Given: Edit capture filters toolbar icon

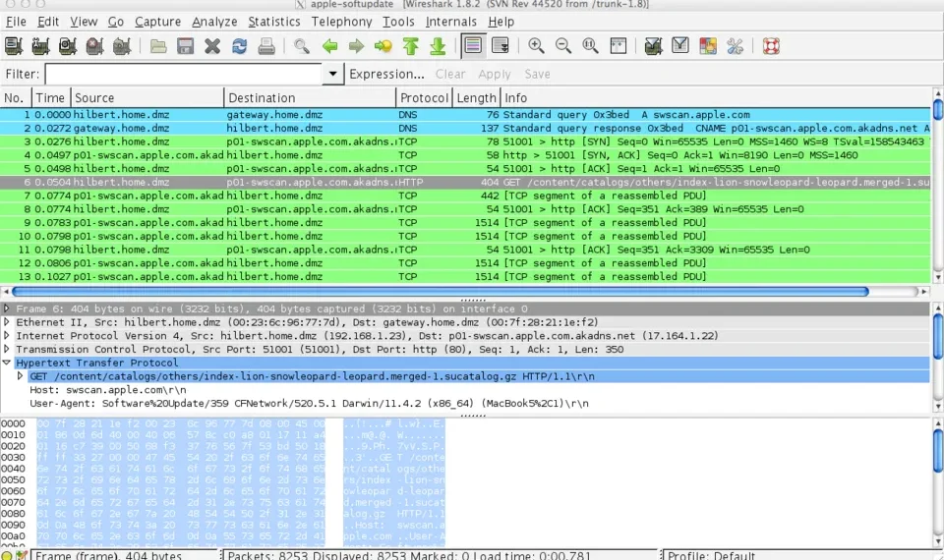Looking at the screenshot, I should 653,46.
